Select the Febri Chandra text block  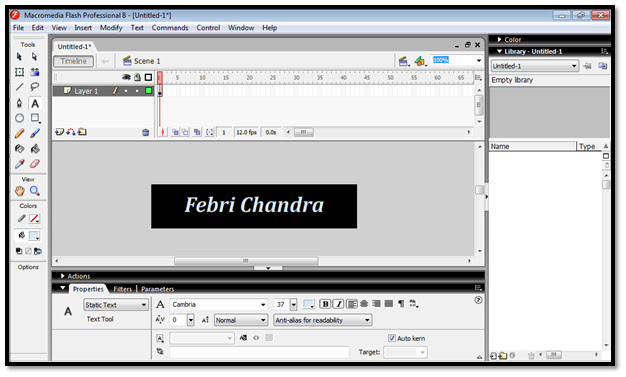[254, 205]
